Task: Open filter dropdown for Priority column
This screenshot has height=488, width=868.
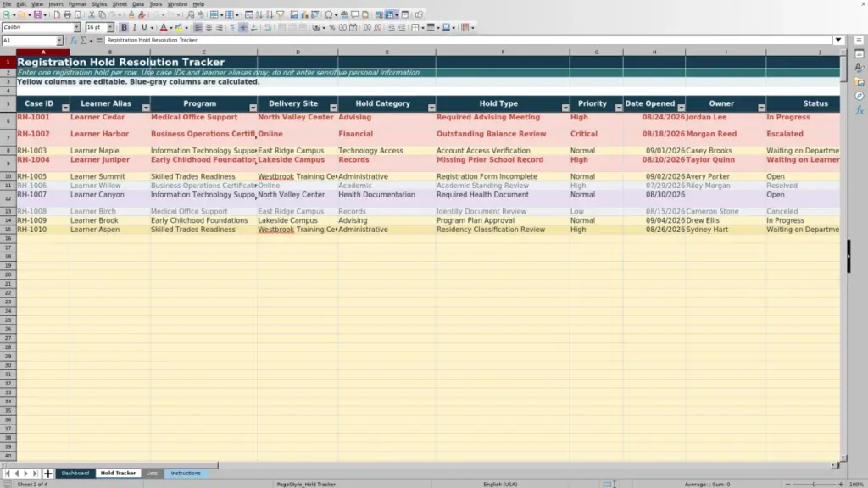Action: click(x=618, y=108)
